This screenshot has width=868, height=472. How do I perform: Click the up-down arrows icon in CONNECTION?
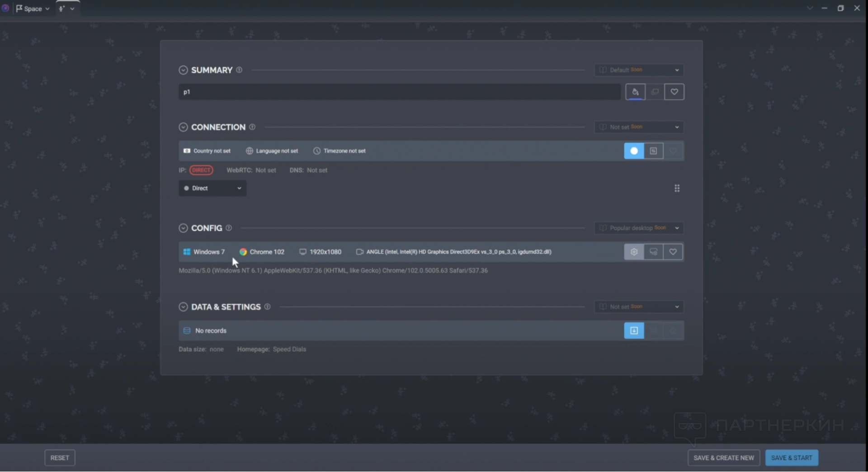pyautogui.click(x=653, y=151)
